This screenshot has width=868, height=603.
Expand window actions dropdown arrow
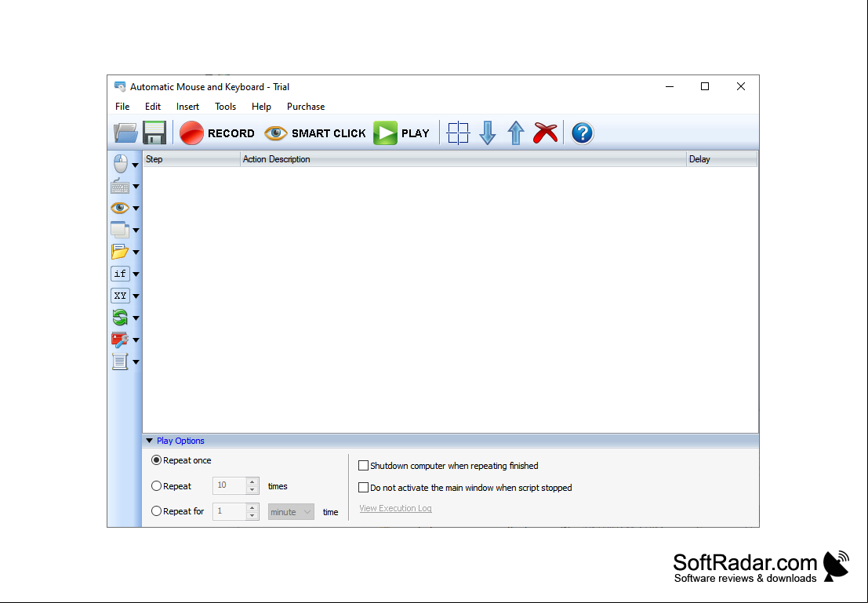pos(136,231)
